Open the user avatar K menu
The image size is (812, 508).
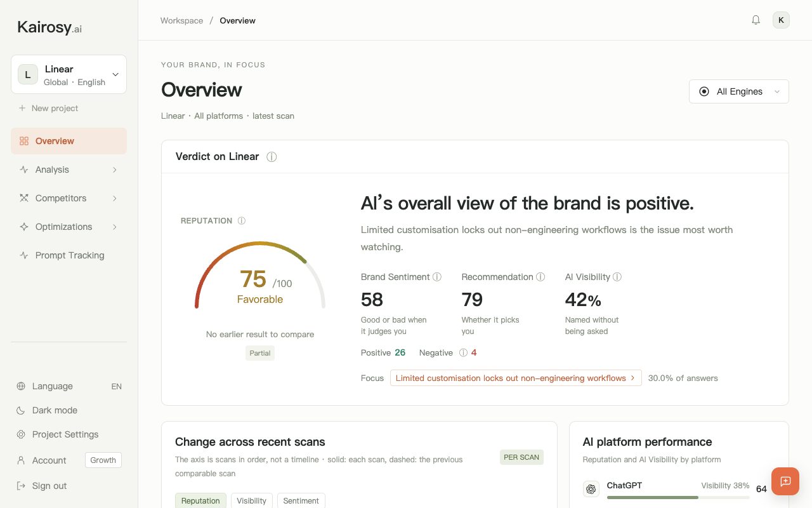pos(781,20)
